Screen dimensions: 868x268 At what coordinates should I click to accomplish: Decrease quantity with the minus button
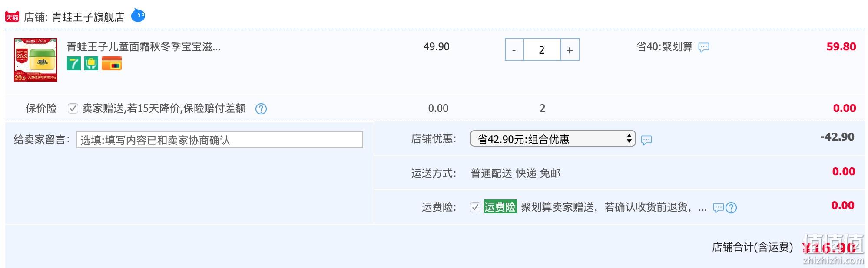pos(514,50)
